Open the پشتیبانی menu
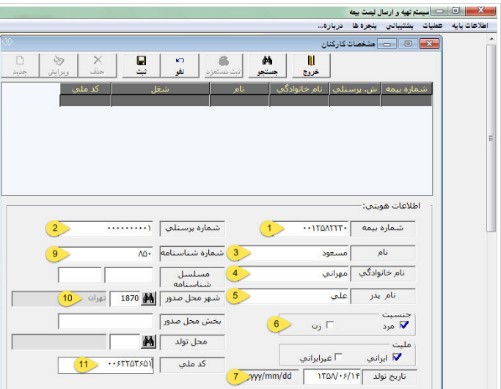Image resolution: width=501 pixels, height=389 pixels. click(x=399, y=26)
